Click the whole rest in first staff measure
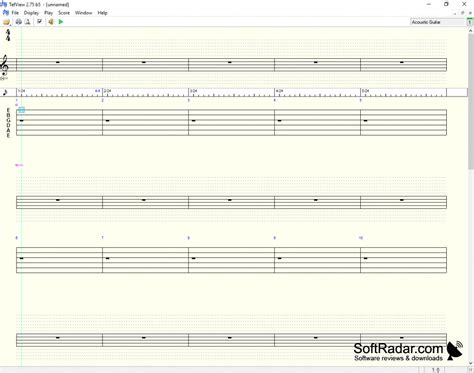 click(58, 62)
